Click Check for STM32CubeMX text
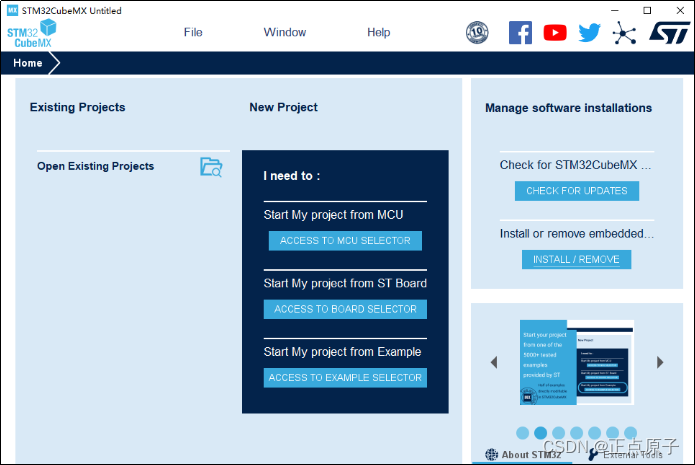Image resolution: width=695 pixels, height=465 pixels. 575,165
